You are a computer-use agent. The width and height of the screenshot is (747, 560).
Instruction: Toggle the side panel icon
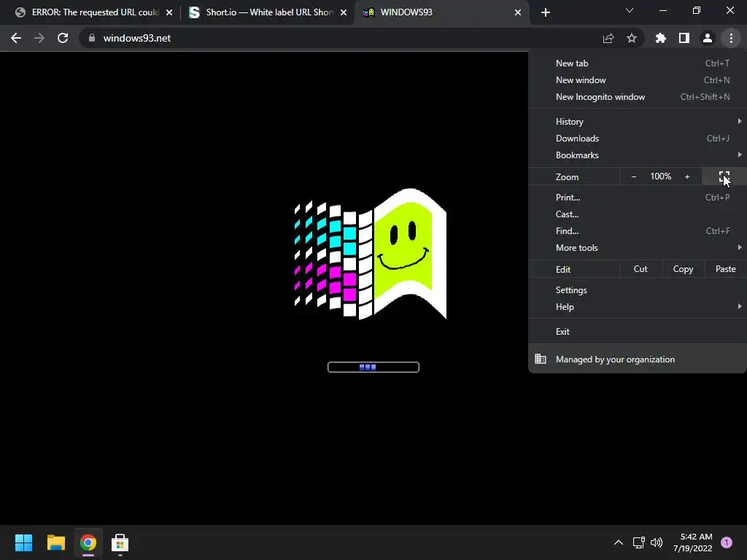click(684, 38)
